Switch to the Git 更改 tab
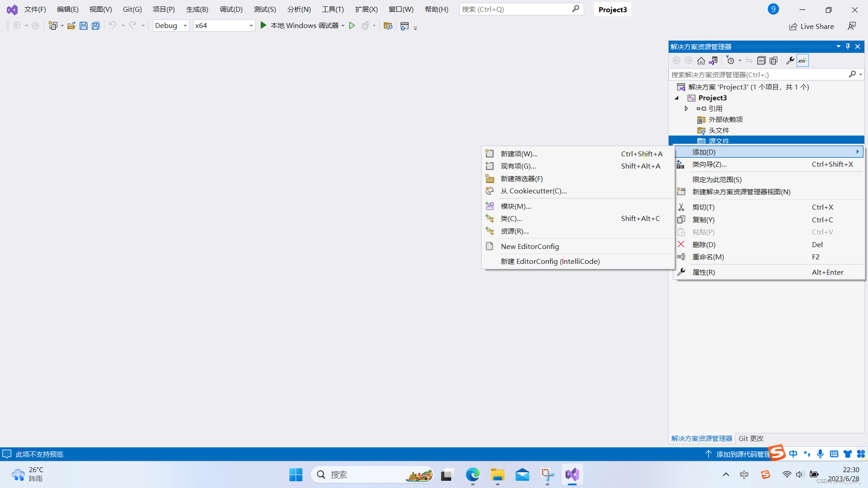 (750, 438)
